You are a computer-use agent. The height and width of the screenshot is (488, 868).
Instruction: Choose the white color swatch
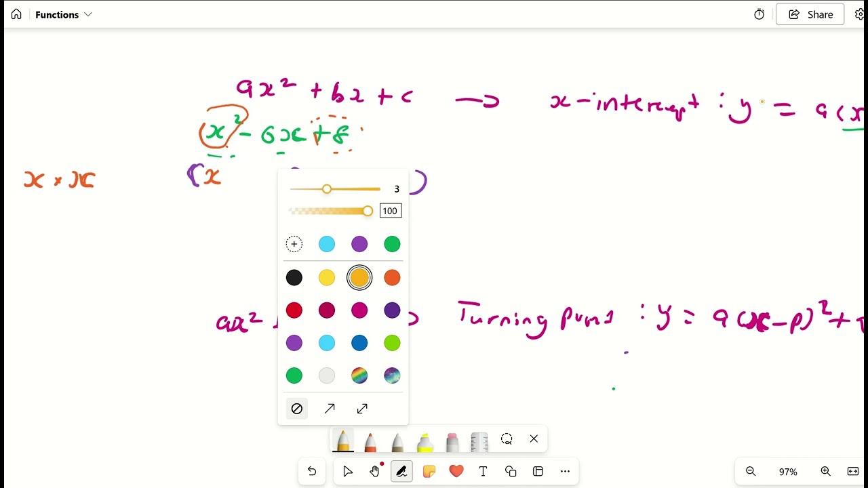[327, 375]
